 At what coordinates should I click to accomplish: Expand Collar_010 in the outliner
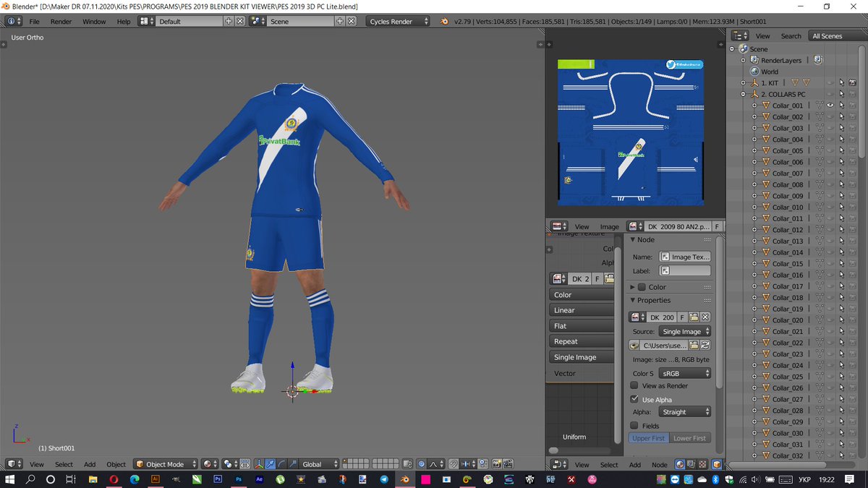[754, 207]
